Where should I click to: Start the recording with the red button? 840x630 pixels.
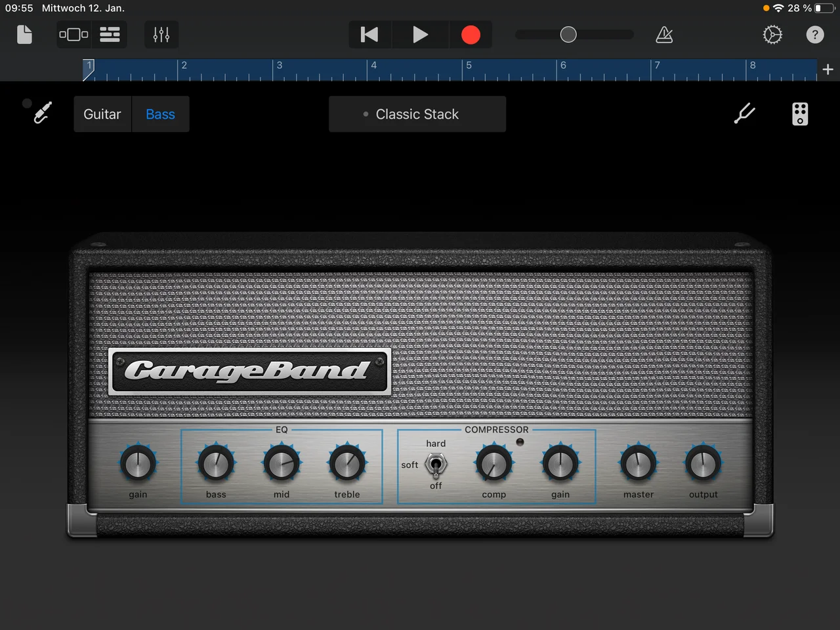(471, 35)
